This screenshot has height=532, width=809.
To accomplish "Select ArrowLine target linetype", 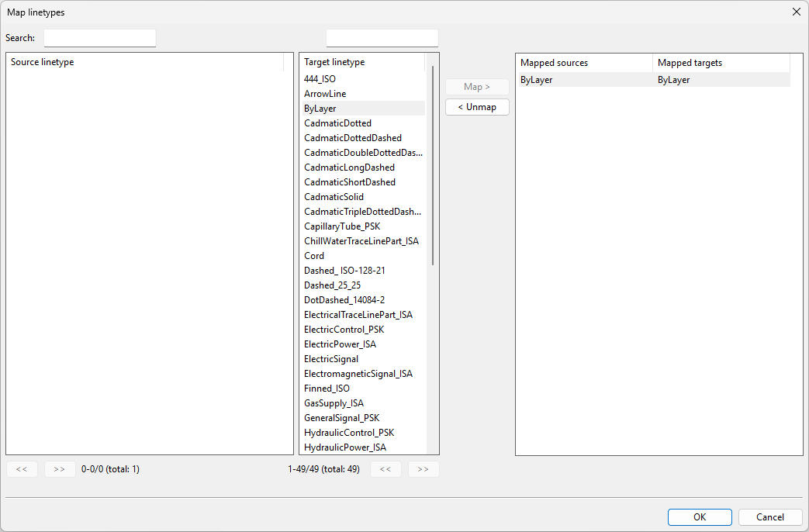I will 325,94.
